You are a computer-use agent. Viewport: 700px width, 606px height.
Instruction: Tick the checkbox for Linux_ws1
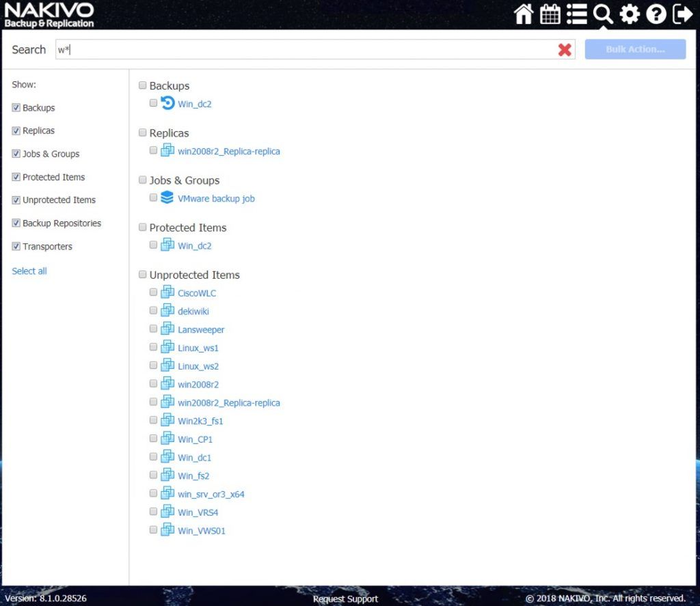click(153, 347)
